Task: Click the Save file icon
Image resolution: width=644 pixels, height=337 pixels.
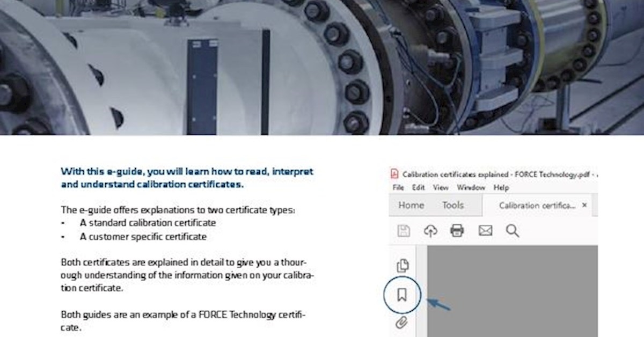Action: tap(401, 231)
